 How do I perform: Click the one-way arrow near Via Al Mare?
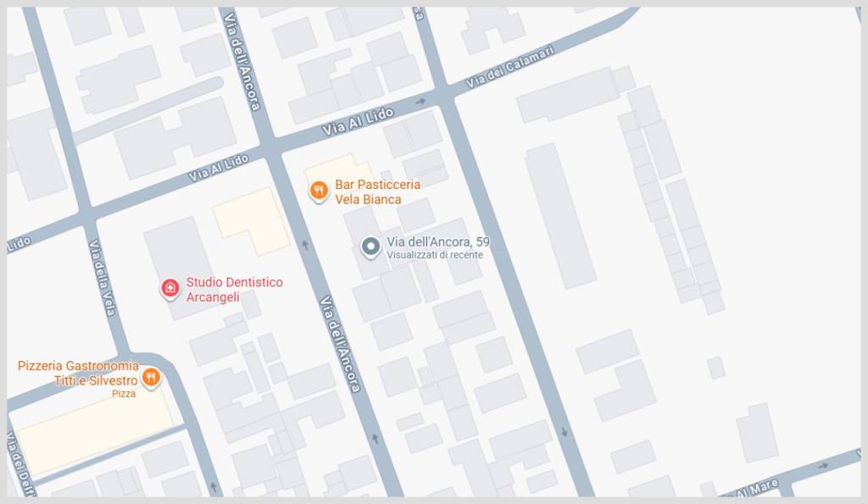coord(822,466)
